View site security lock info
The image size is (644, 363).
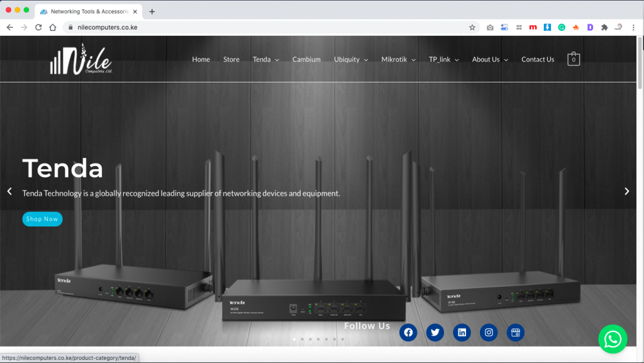pos(70,27)
